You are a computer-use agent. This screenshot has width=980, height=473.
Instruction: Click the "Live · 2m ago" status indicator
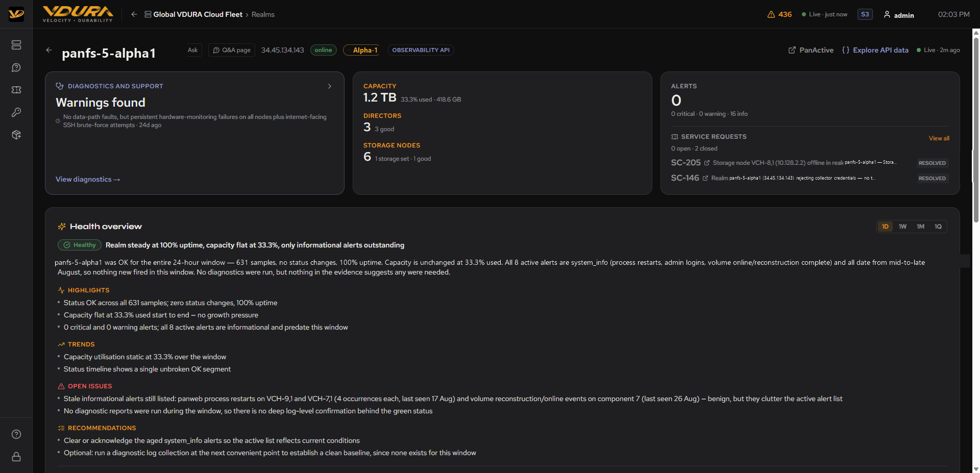point(938,50)
